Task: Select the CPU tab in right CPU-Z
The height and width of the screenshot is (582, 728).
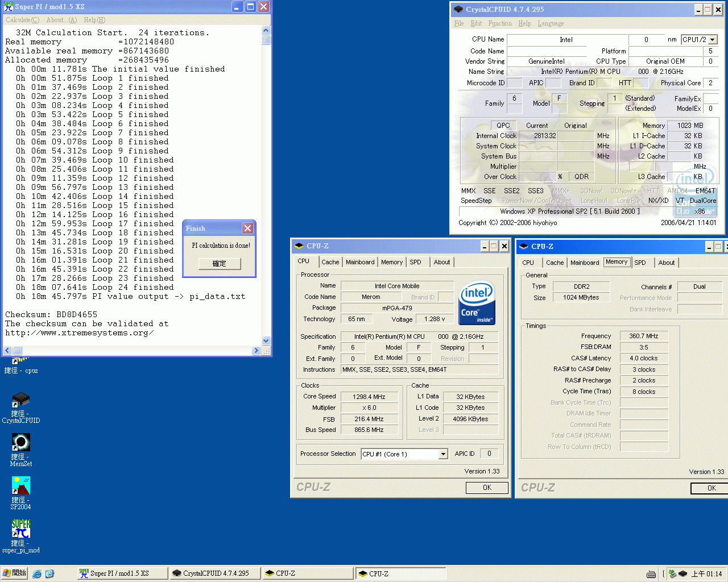Action: tap(528, 263)
